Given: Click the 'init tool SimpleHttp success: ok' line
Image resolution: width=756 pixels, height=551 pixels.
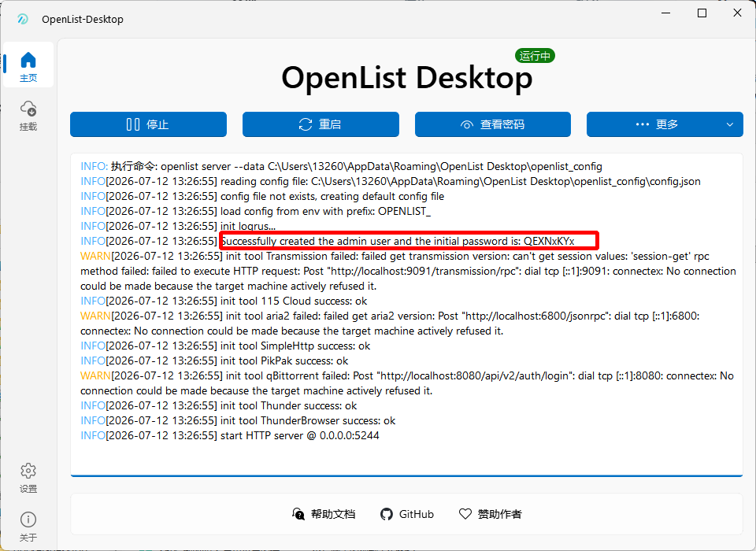Looking at the screenshot, I should [x=225, y=346].
